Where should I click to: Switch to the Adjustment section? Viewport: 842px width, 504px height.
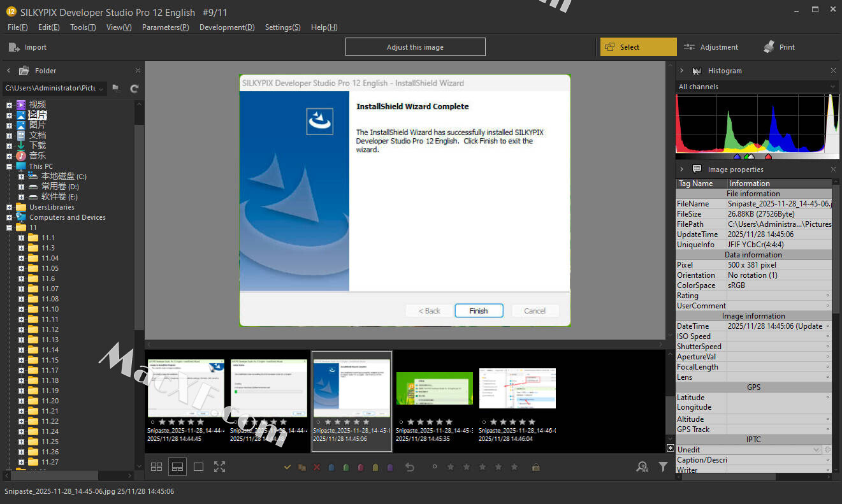[711, 47]
